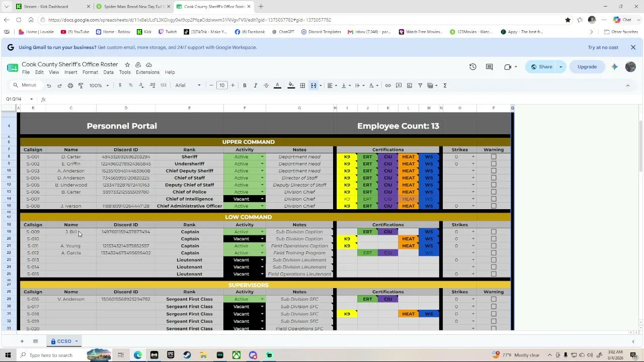This screenshot has height=362, width=644.
Task: Open Activity dropdown for Sheriff D. Carter
Action: [262, 157]
